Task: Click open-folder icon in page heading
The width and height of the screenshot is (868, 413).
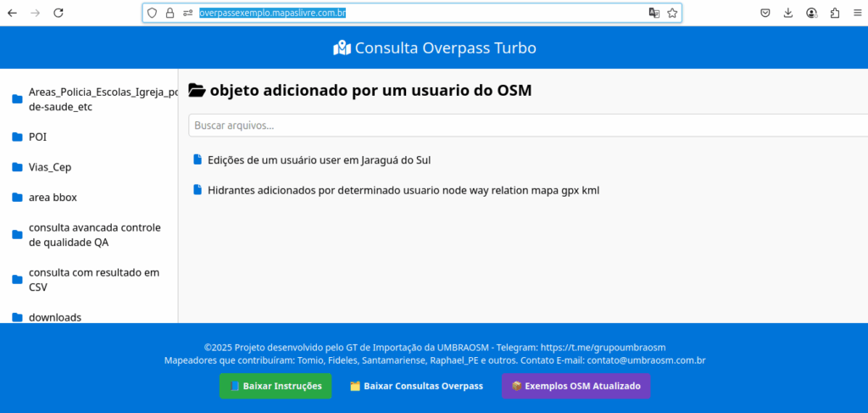Action: tap(197, 90)
